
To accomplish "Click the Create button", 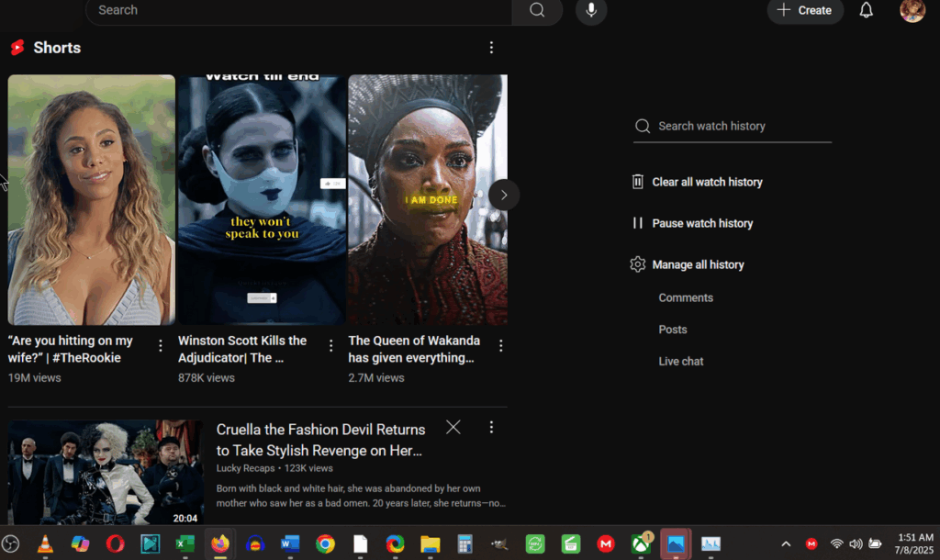I will point(805,10).
